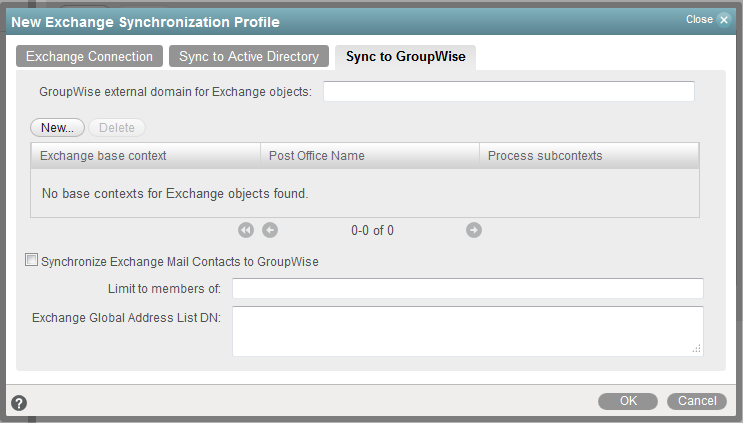743x423 pixels.
Task: Cancel the synchronization profile dialog
Action: coord(697,401)
